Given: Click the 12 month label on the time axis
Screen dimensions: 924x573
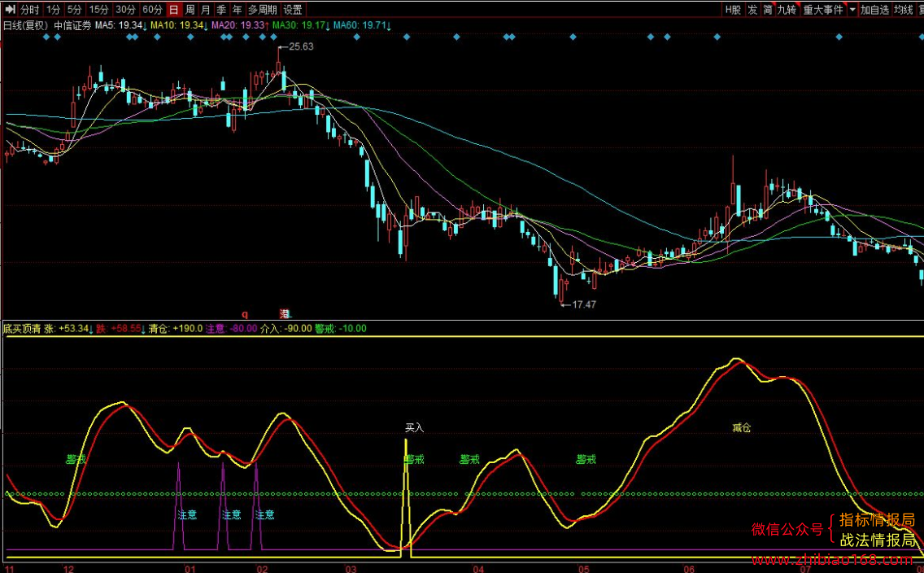Looking at the screenshot, I should coord(69,569).
